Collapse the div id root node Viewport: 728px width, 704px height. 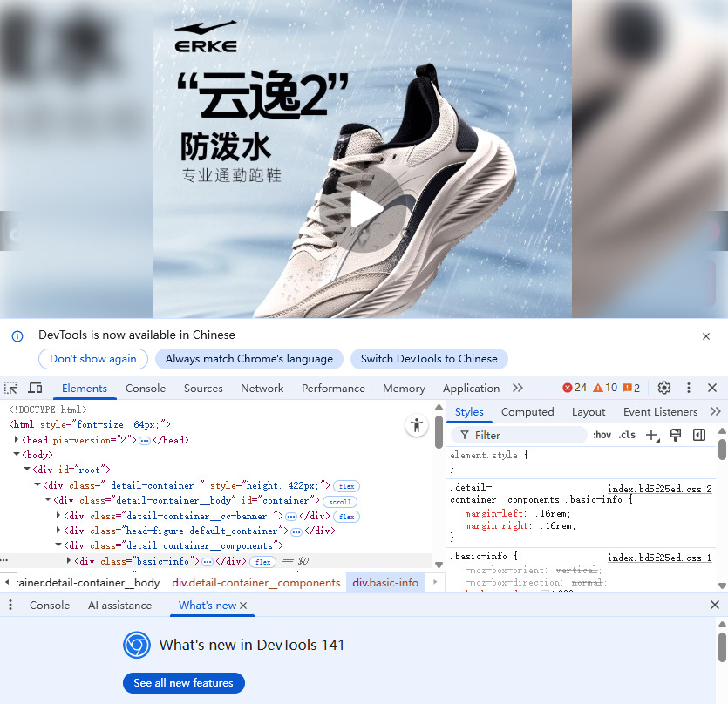pyautogui.click(x=27, y=470)
